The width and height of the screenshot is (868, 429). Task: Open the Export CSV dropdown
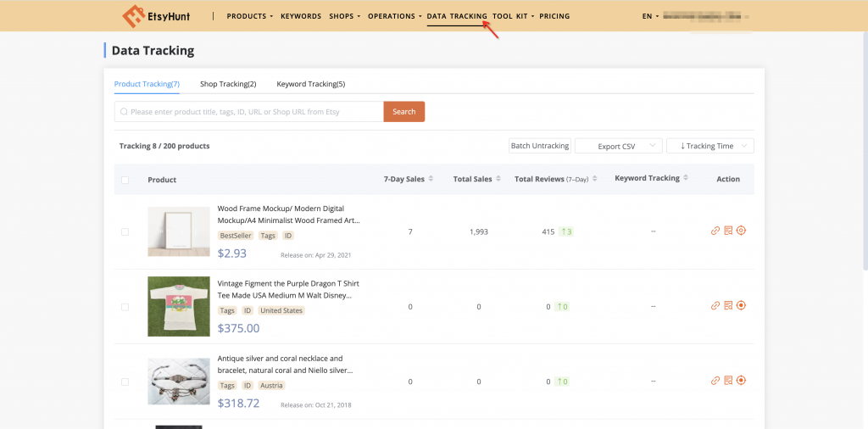[618, 146]
